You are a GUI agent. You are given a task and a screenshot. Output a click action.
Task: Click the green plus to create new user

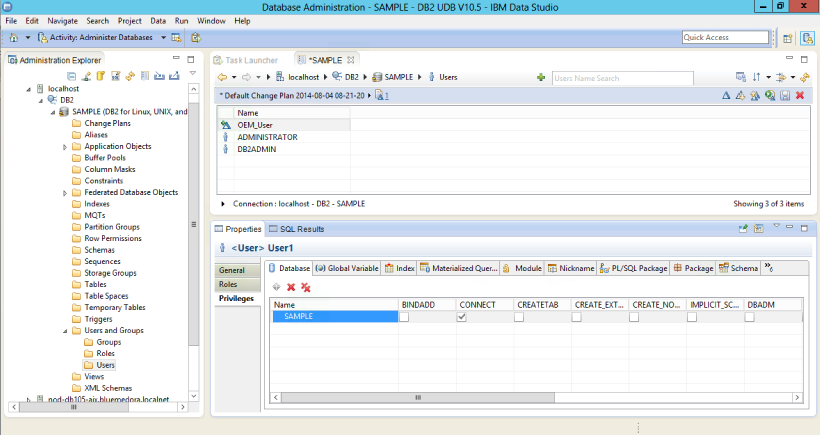(x=541, y=77)
